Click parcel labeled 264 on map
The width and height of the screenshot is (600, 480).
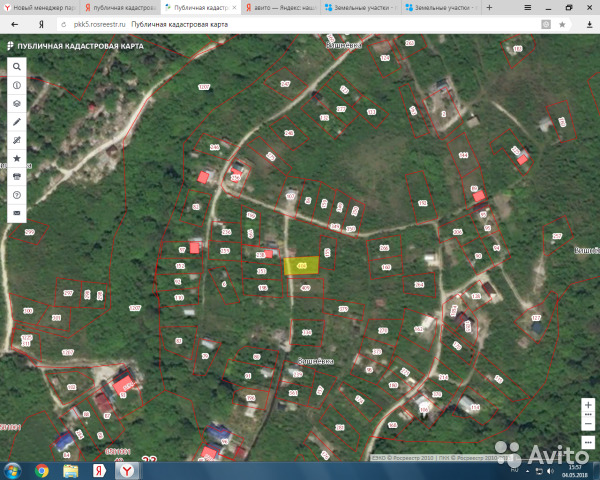[x=419, y=285]
